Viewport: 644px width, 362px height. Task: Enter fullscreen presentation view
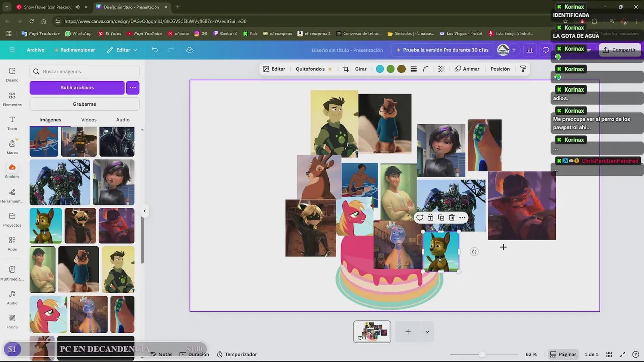click(622, 354)
